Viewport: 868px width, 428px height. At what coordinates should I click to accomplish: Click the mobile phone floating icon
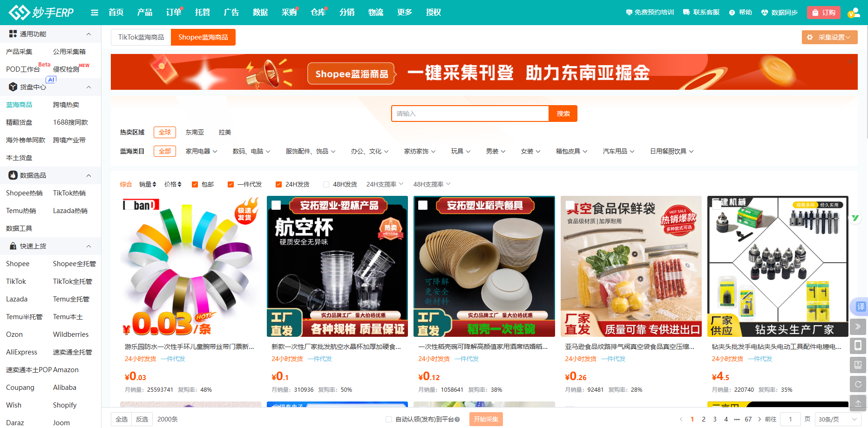[x=858, y=346]
